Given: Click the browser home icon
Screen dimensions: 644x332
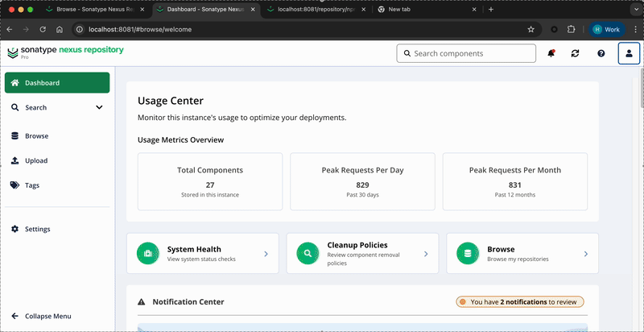Looking at the screenshot, I should pos(60,30).
